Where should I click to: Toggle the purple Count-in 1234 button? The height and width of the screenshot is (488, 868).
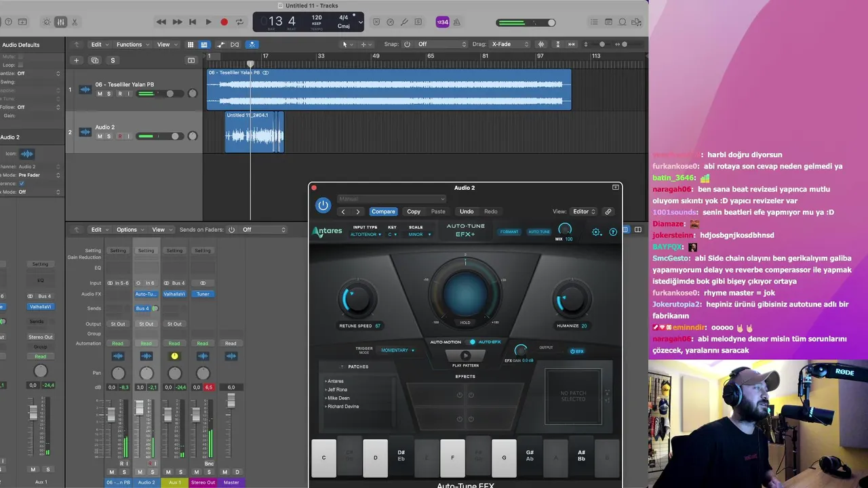[x=442, y=22]
